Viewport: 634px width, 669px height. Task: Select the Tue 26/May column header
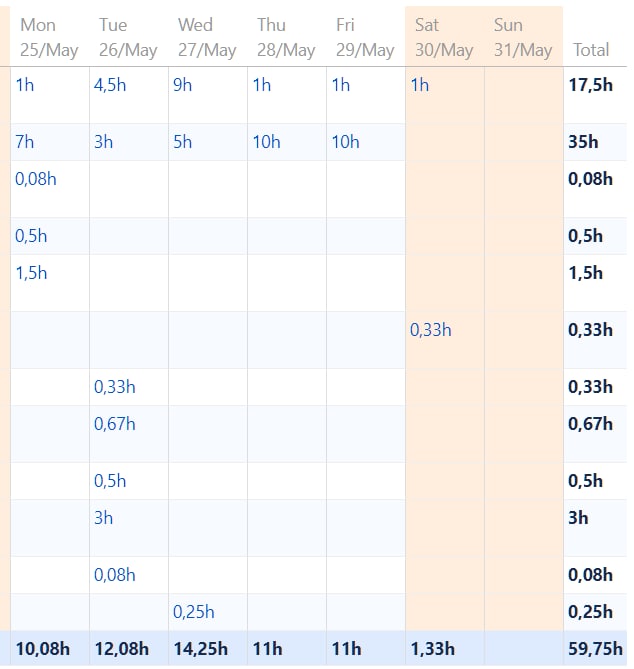pos(128,37)
